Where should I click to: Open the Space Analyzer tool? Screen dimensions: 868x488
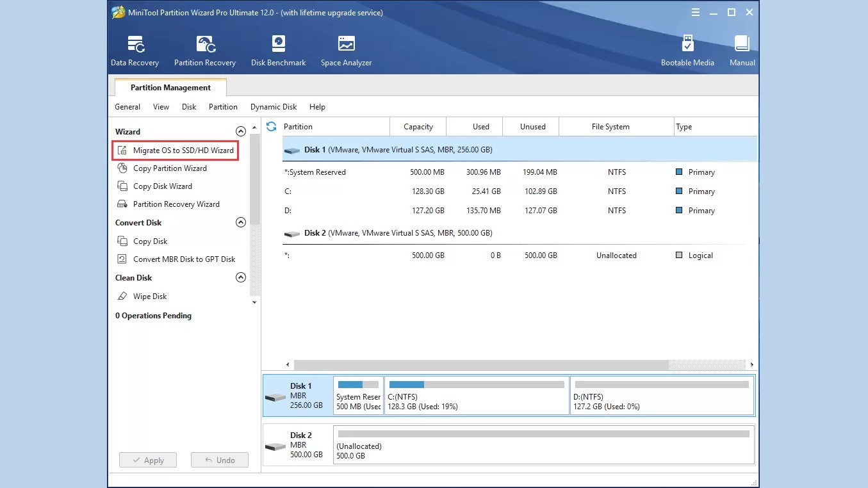(x=346, y=51)
